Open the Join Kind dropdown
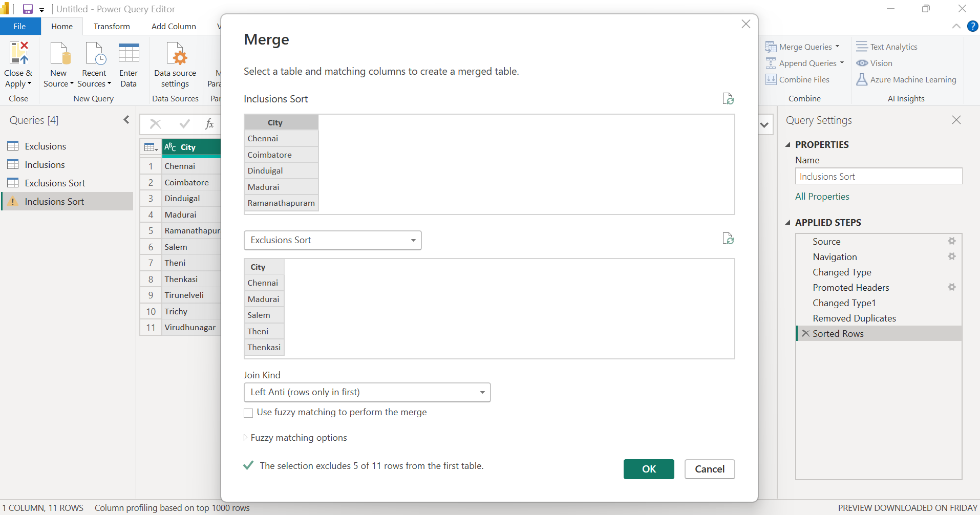 [x=367, y=392]
